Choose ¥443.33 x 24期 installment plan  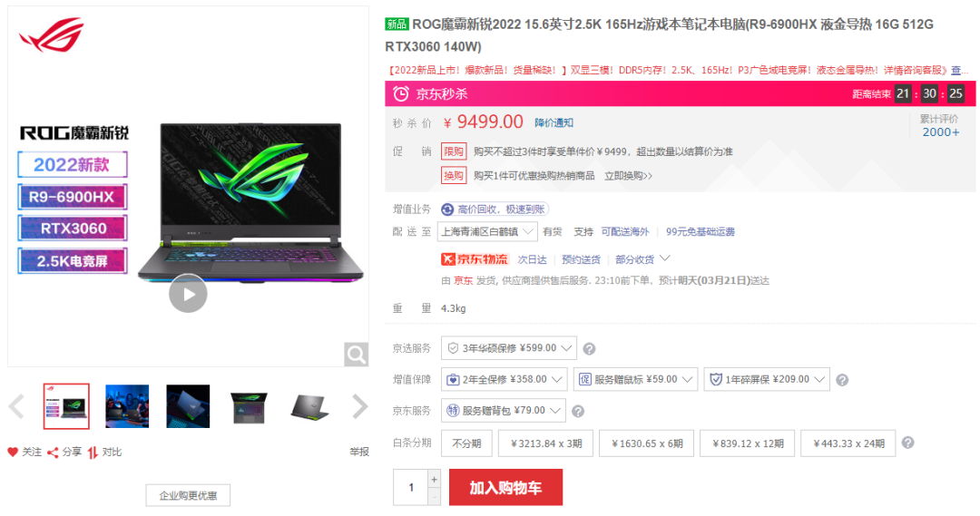tap(848, 443)
